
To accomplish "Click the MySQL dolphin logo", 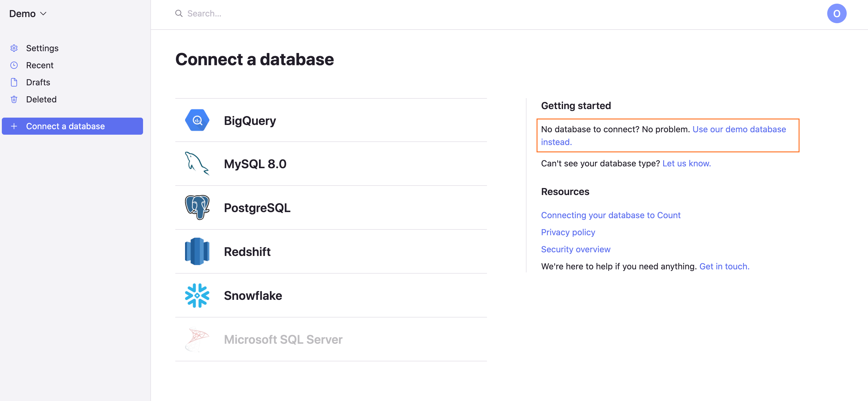I will pos(197,164).
